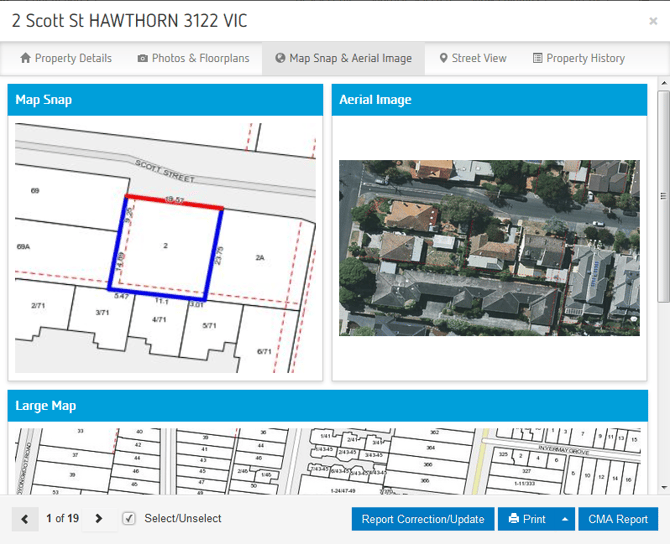Click the Report Correction/Update button

[423, 519]
